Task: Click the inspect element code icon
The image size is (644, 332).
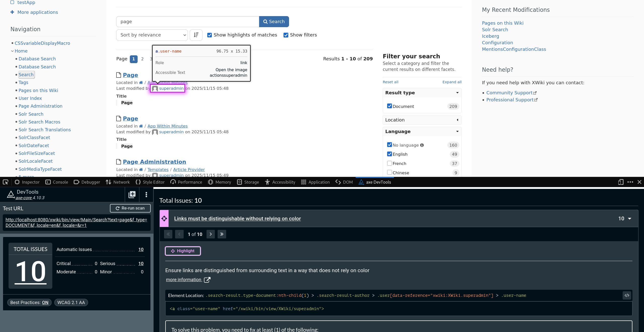Action: 627,295
